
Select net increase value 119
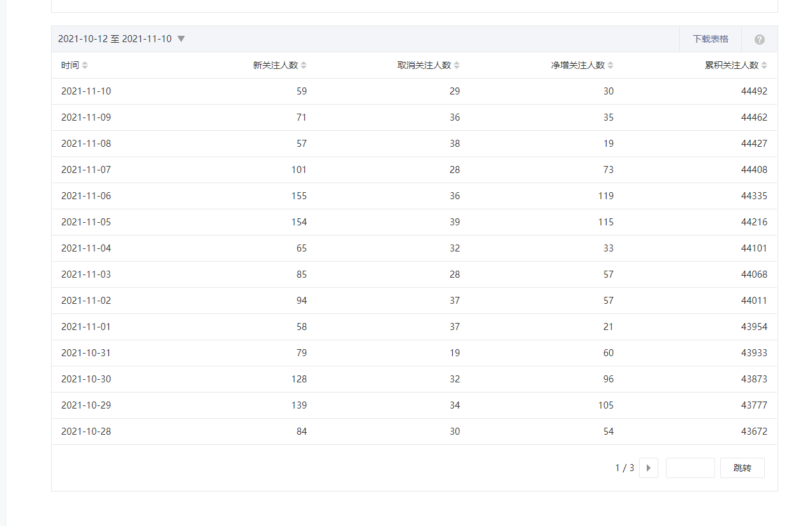(605, 196)
